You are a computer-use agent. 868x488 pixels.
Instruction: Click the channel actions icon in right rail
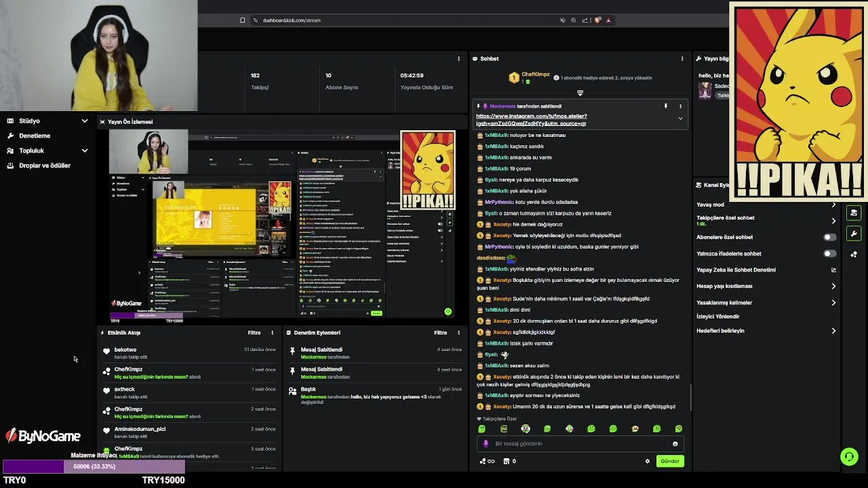[854, 213]
